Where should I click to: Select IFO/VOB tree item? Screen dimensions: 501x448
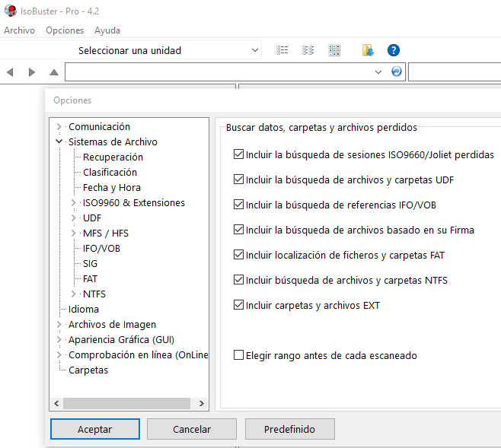click(x=101, y=249)
